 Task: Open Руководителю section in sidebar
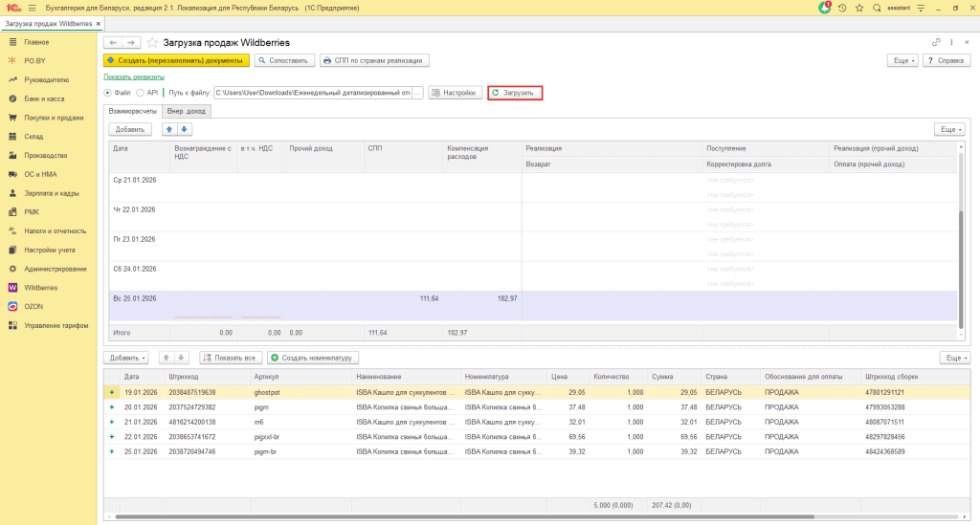click(49, 80)
